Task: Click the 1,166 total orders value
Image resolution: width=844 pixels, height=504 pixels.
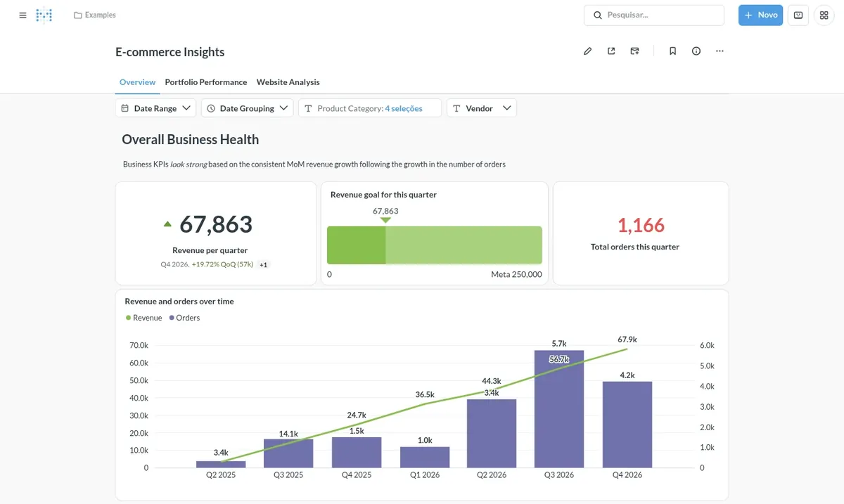Action: tap(641, 225)
